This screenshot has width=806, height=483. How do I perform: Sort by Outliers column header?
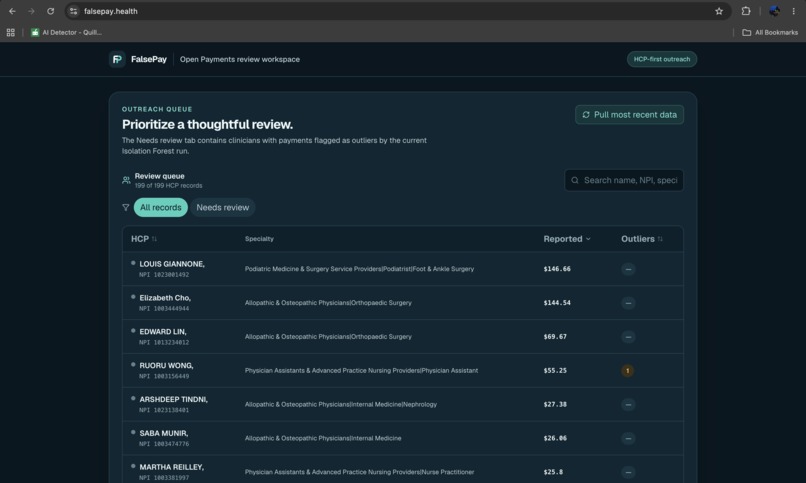(x=642, y=239)
